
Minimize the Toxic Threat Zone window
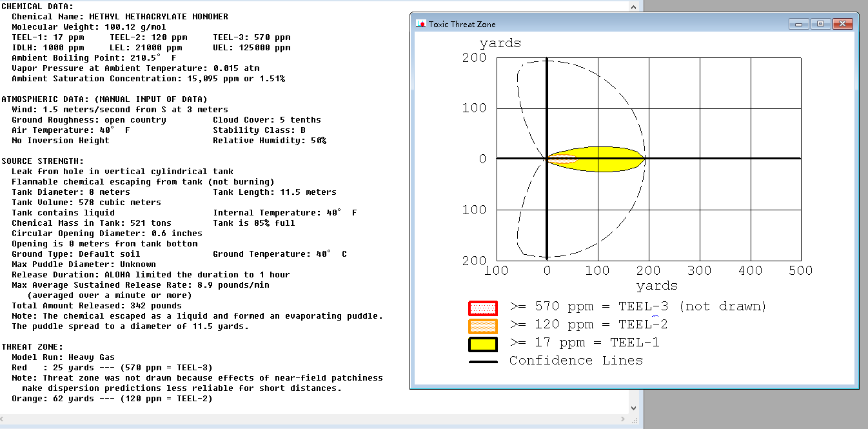[x=799, y=24]
